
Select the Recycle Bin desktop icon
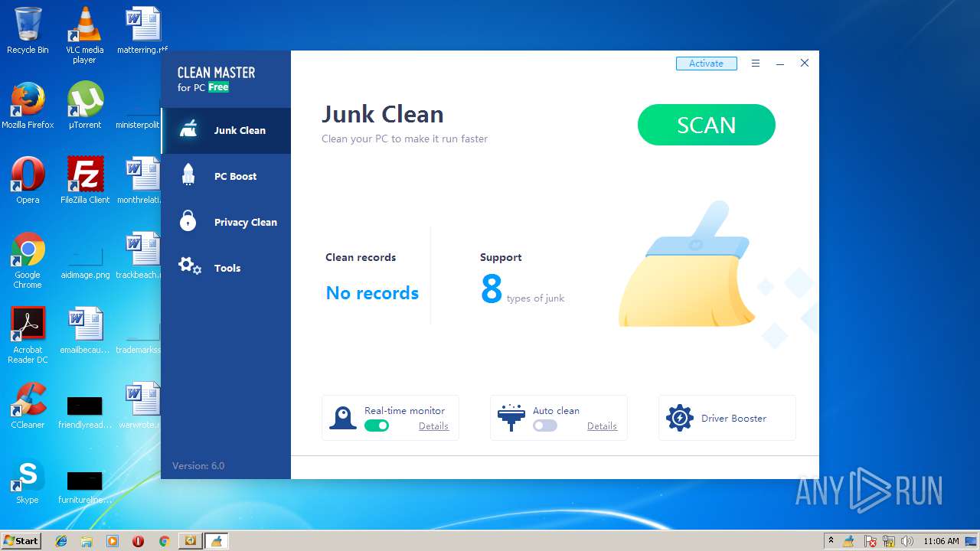point(28,31)
